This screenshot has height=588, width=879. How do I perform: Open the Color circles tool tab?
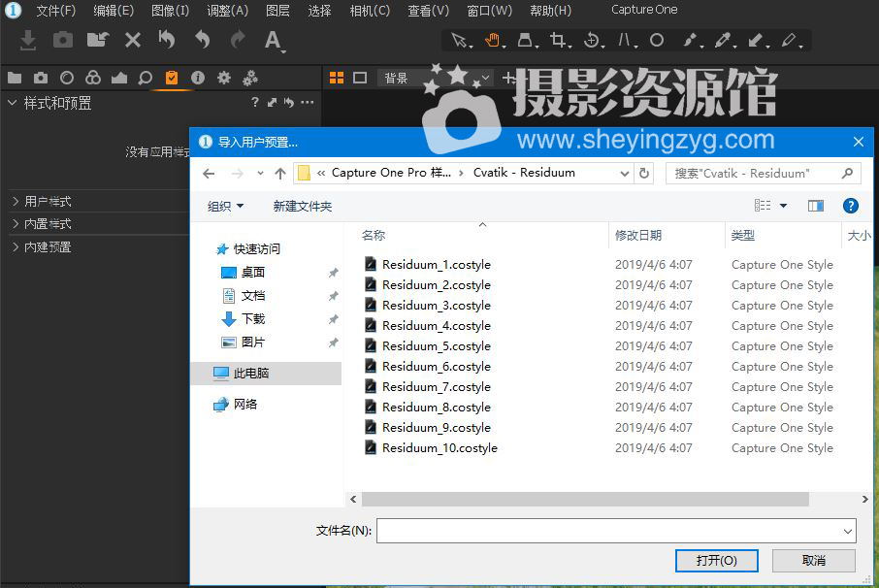93,78
